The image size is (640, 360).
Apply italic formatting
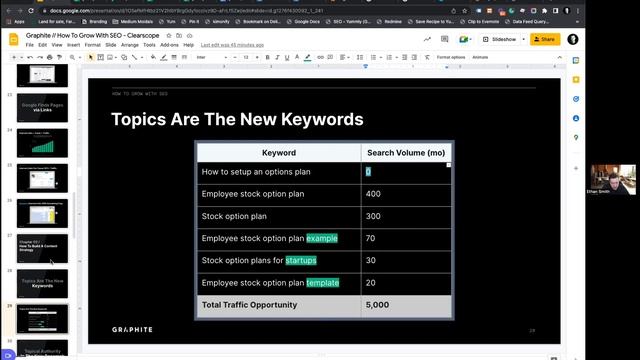click(277, 58)
